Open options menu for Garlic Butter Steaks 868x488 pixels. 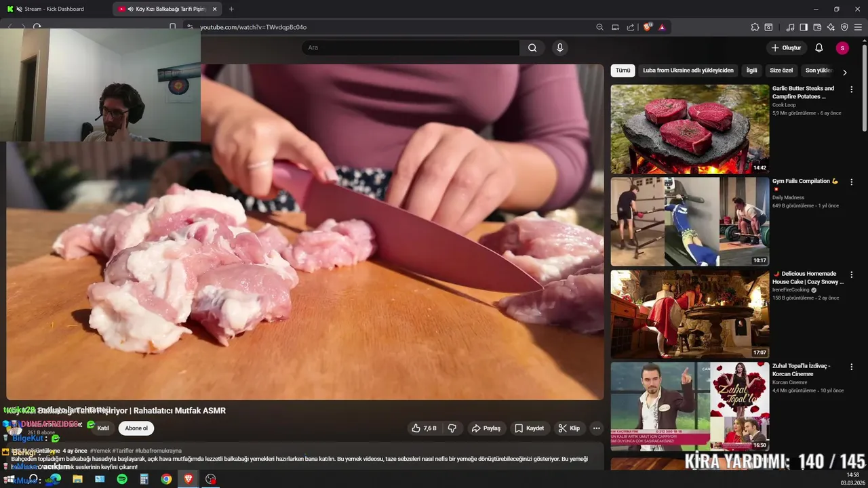(x=851, y=89)
